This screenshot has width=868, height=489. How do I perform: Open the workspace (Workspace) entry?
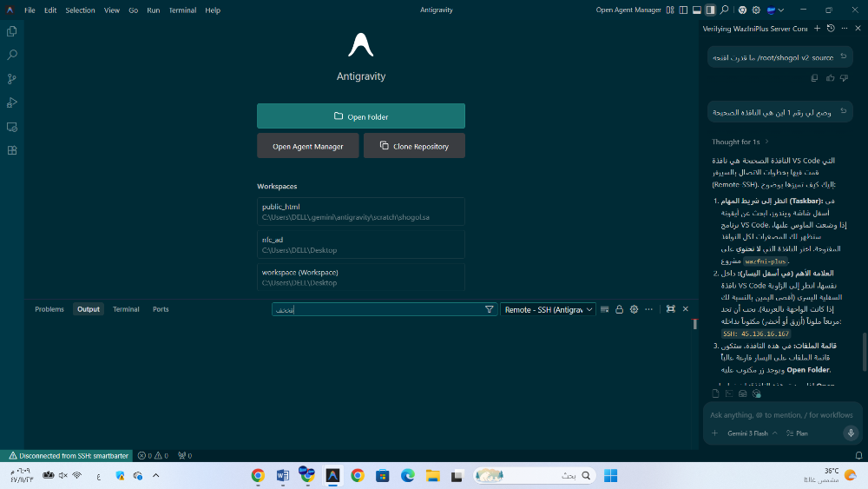(x=361, y=277)
